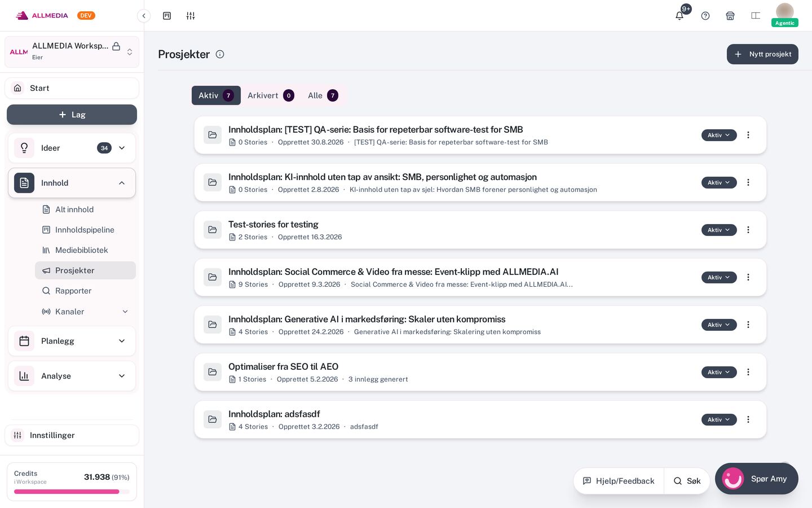Click the help question mark icon
The height and width of the screenshot is (508, 812).
705,16
